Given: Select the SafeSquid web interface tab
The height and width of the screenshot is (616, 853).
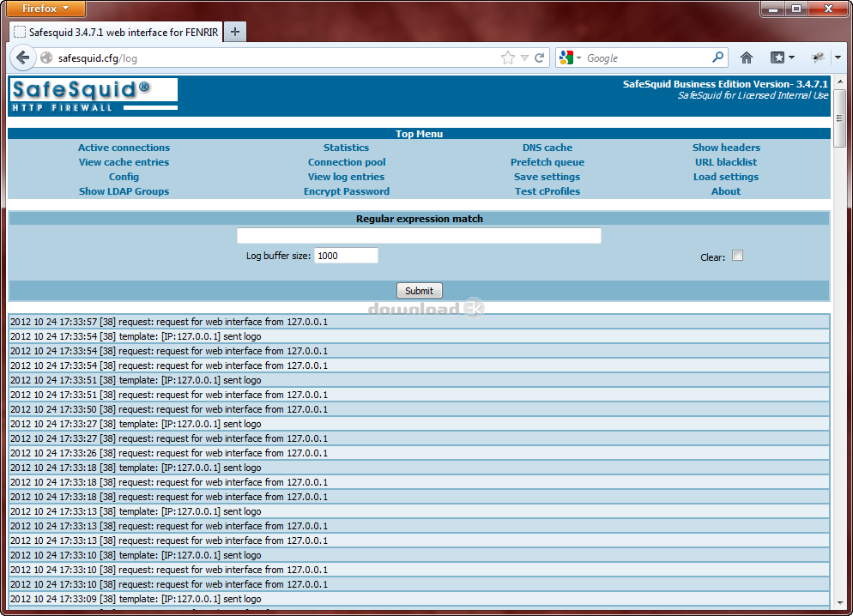Looking at the screenshot, I should click(x=116, y=32).
